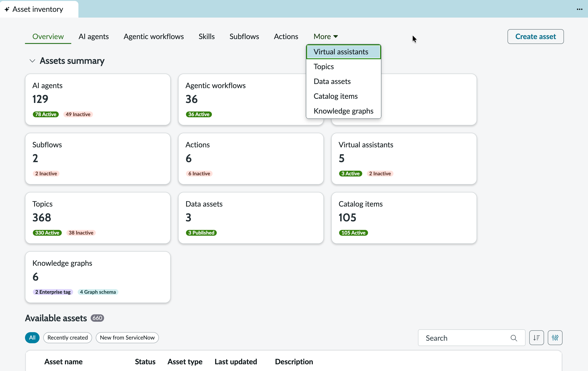Go to the Skills tab
Screen dimensions: 588x371
207,36
